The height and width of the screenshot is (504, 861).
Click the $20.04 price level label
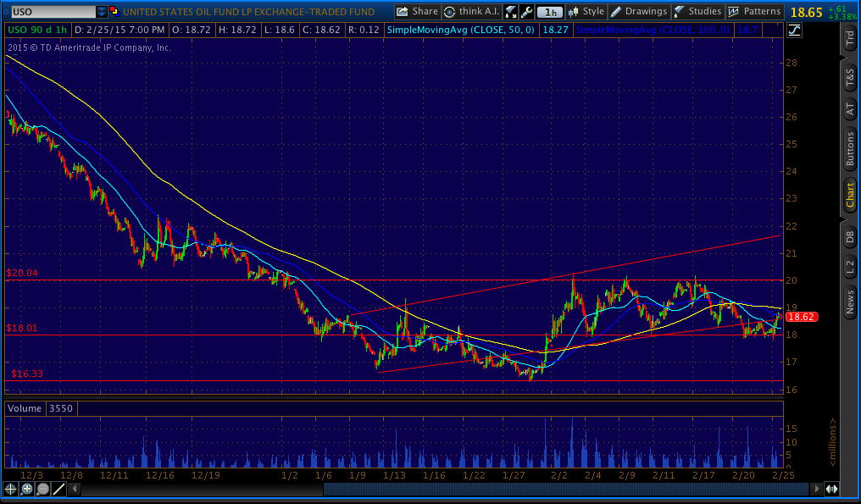(x=22, y=273)
